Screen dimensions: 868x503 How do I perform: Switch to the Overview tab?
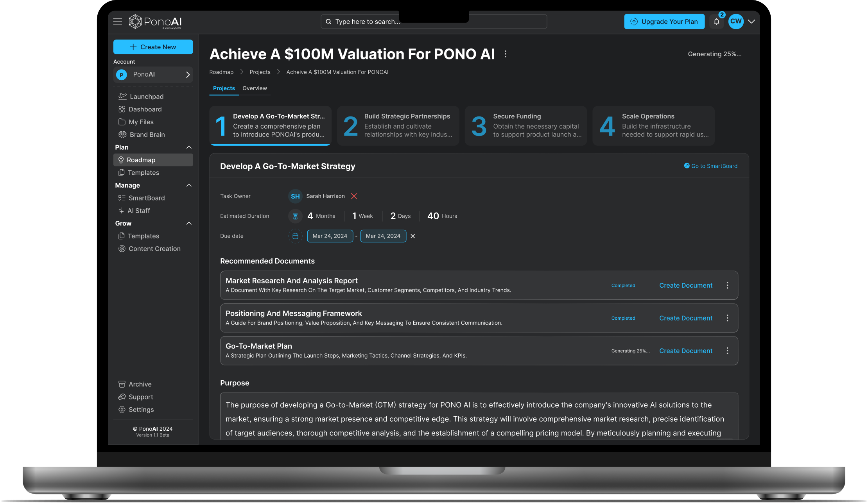pos(255,88)
